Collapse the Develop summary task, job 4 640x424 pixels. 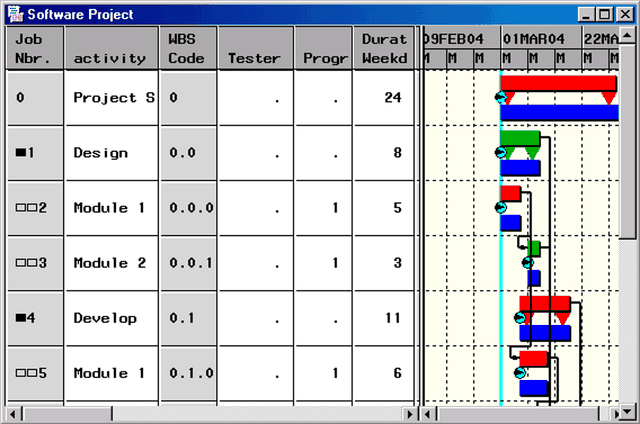tap(21, 318)
